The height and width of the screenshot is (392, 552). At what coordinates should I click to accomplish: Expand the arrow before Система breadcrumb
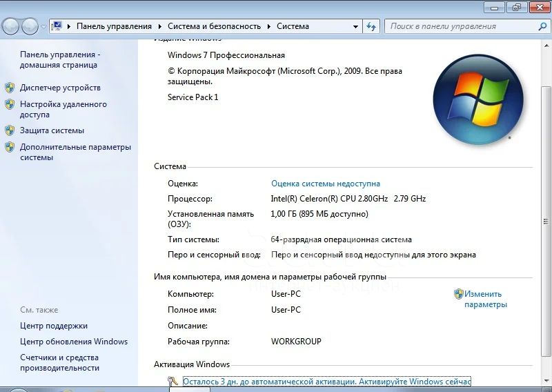point(269,26)
